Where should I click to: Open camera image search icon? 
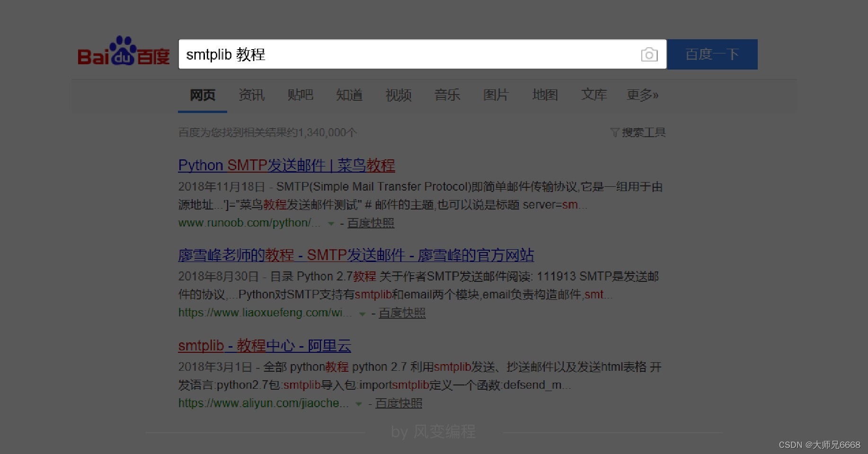click(x=649, y=54)
